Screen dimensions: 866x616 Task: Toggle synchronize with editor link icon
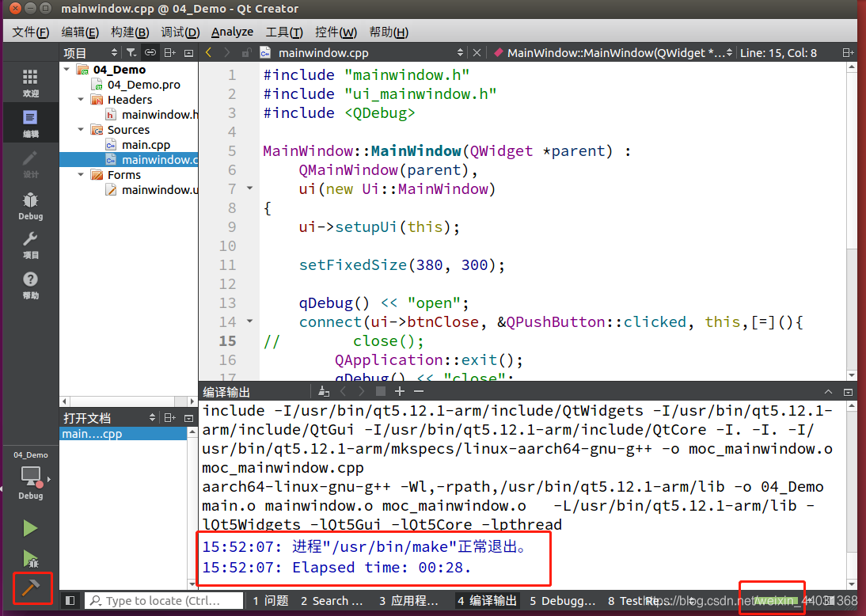(150, 52)
